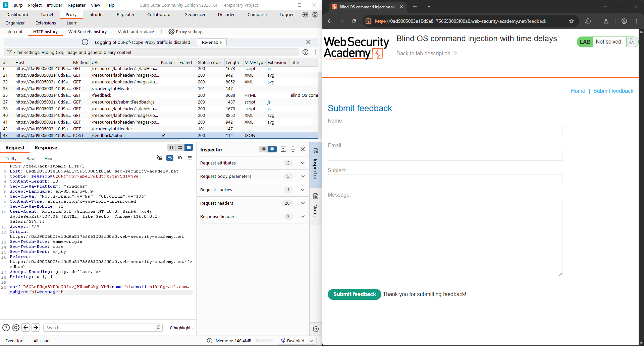Expand Request attributes section

point(303,163)
